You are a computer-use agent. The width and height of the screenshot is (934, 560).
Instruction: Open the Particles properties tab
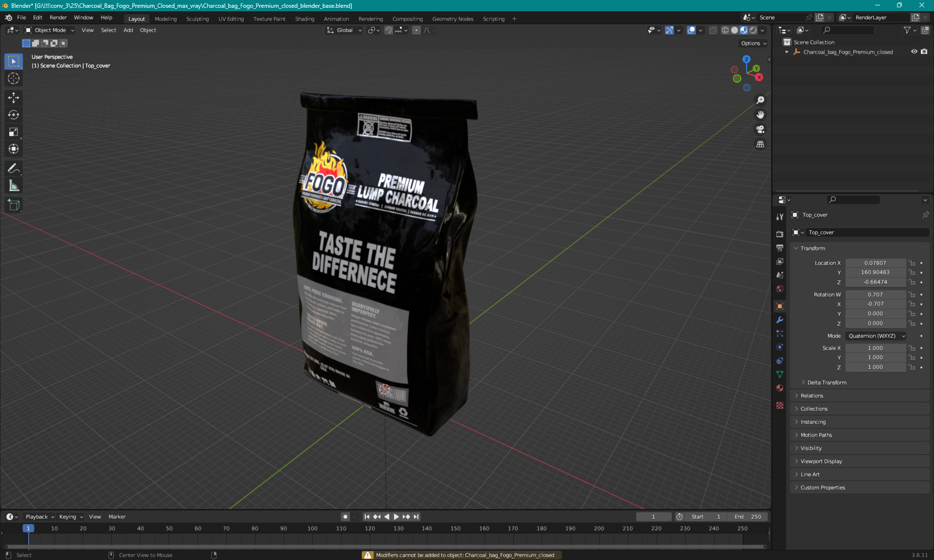780,333
